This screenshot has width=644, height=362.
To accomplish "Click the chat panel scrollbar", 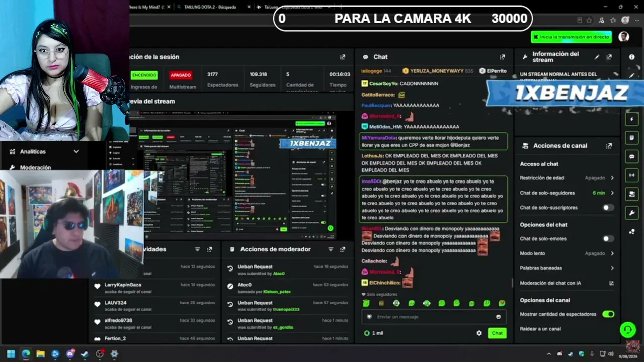I will pyautogui.click(x=512, y=283).
